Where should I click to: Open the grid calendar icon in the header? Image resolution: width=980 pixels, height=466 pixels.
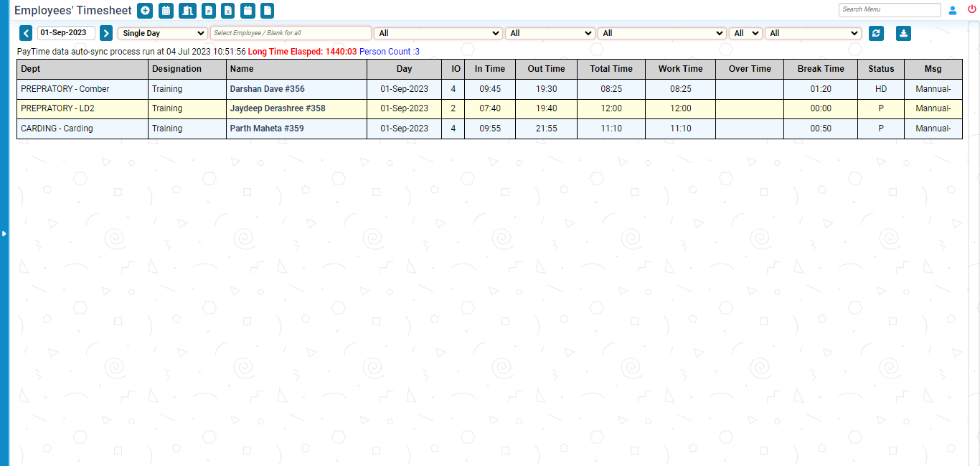coord(166,11)
